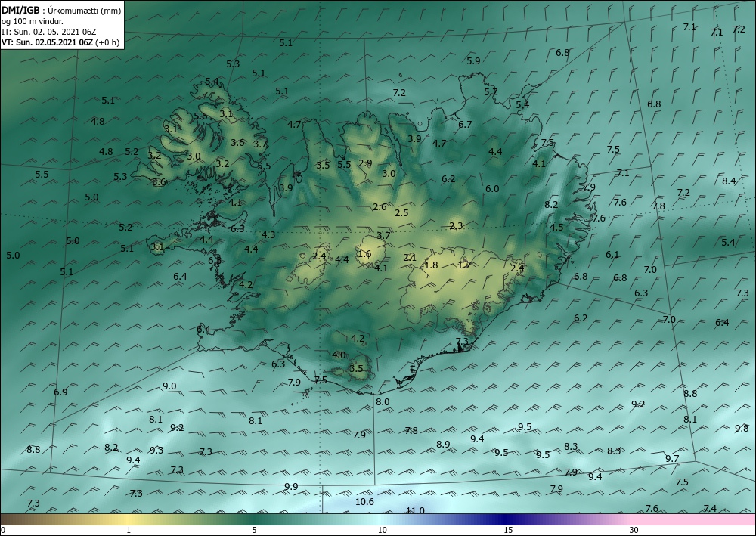
Task: Click the map value '2.1'
Action: click(x=410, y=257)
